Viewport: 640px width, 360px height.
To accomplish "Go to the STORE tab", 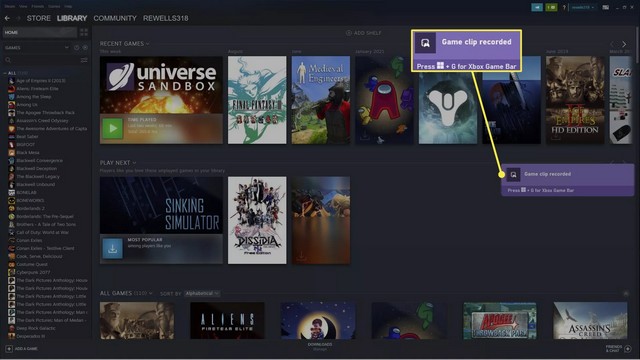I will (x=39, y=18).
